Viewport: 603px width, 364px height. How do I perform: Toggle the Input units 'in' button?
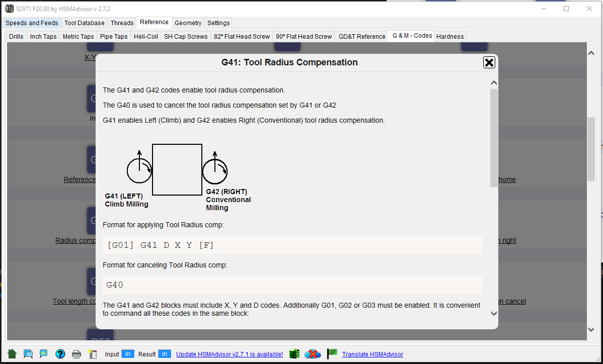coord(128,354)
